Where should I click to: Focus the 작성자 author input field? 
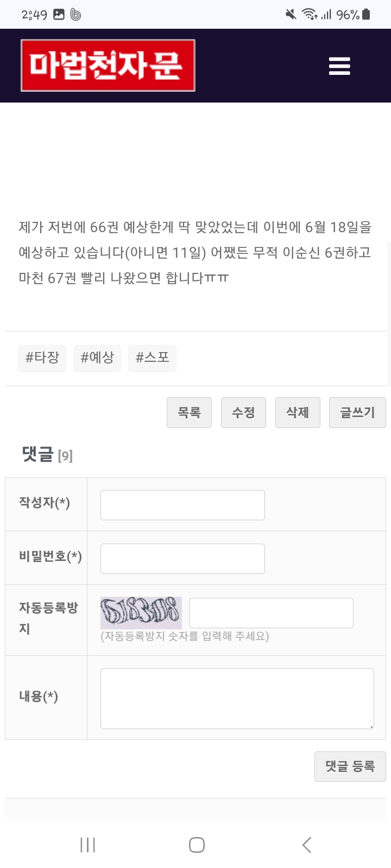182,505
